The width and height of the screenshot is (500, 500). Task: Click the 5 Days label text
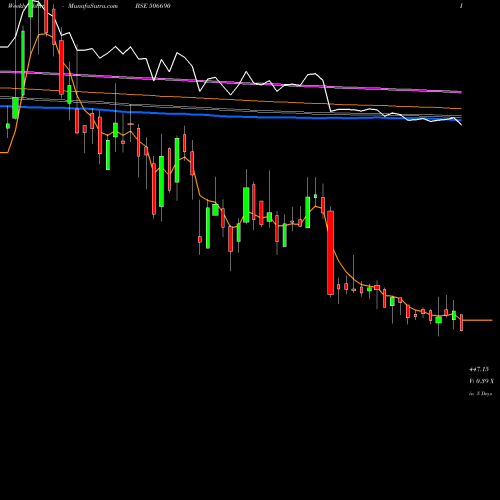click(x=481, y=394)
